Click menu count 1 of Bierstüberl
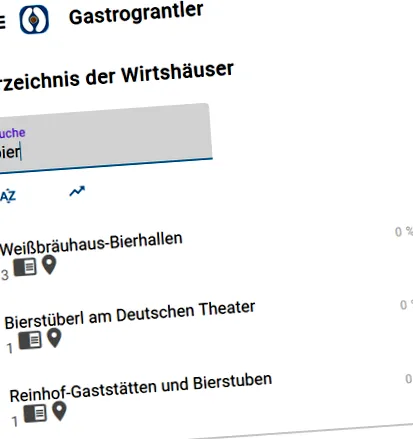The width and height of the screenshot is (413, 439). (10, 348)
